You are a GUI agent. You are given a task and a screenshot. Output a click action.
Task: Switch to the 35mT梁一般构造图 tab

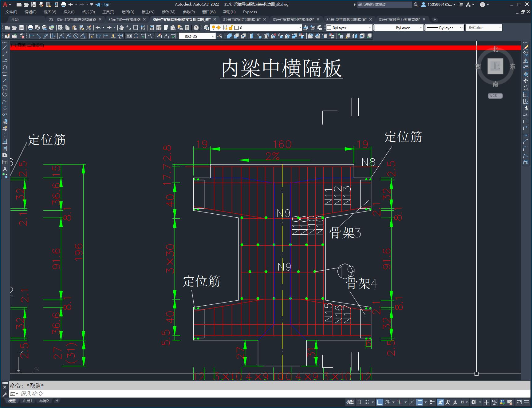[124, 19]
